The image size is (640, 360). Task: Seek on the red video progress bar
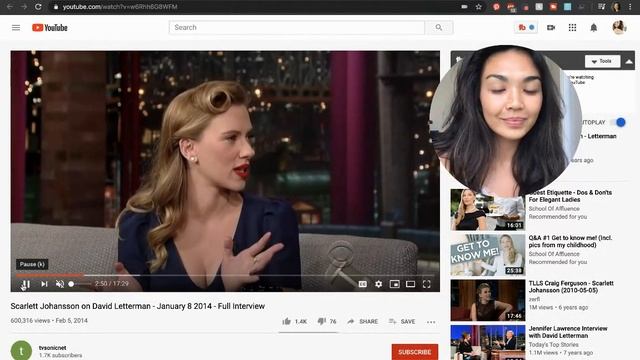click(x=49, y=275)
